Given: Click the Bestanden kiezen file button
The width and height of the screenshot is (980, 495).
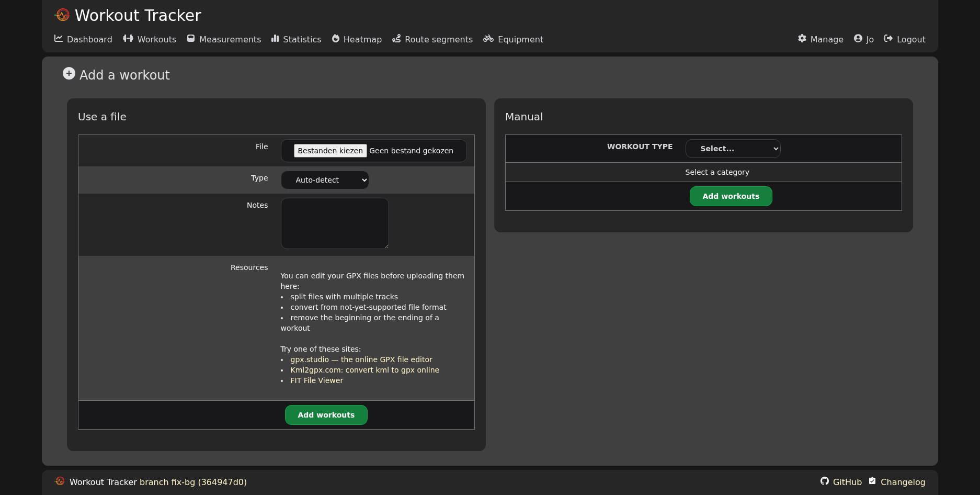Looking at the screenshot, I should pos(330,151).
